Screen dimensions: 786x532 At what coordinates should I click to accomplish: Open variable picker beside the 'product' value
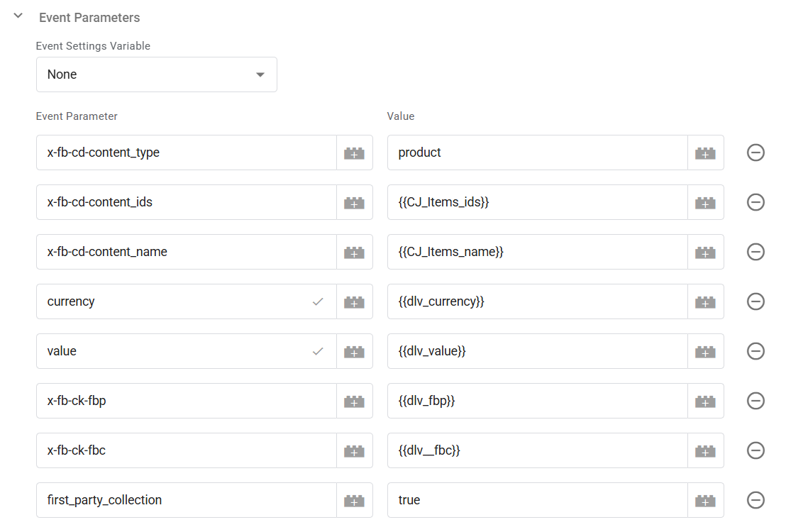(705, 153)
